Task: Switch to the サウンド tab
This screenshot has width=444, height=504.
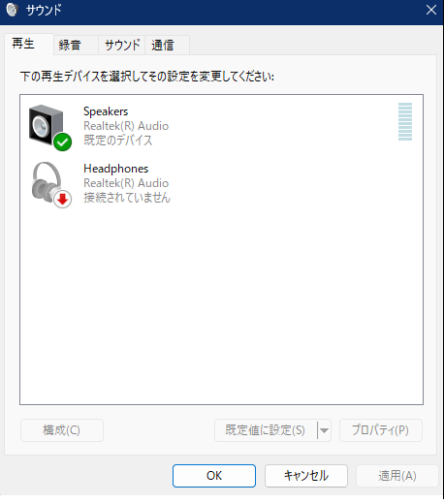Action: click(122, 45)
